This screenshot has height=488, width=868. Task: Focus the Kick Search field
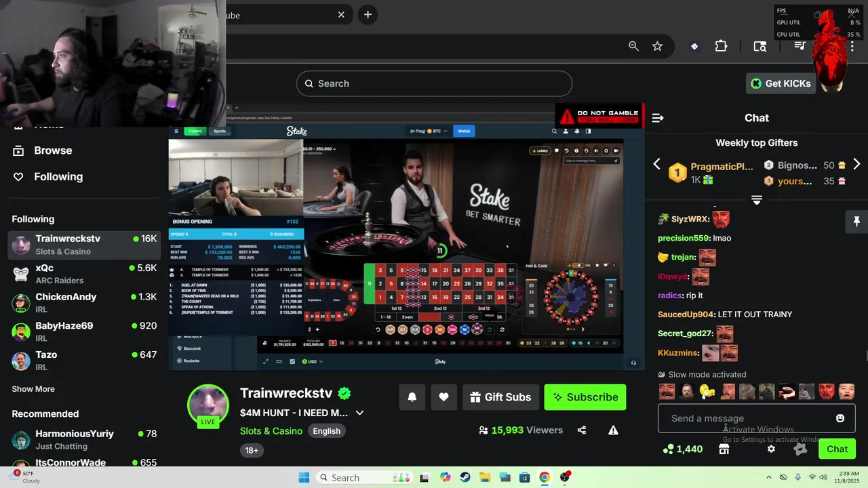click(x=434, y=83)
